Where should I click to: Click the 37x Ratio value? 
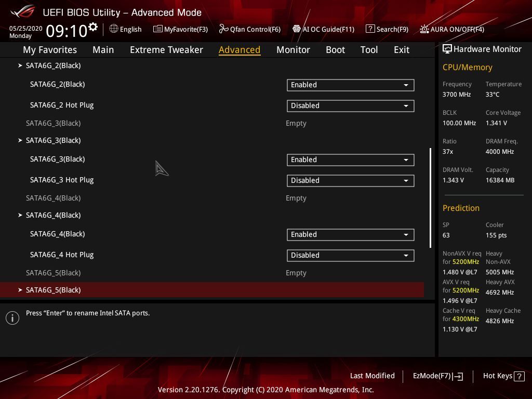[x=447, y=152]
